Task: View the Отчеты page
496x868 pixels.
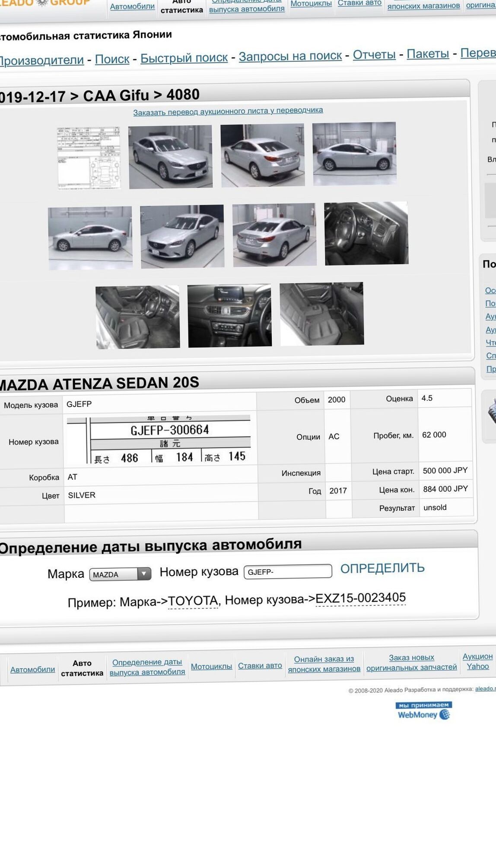Action: coord(374,54)
